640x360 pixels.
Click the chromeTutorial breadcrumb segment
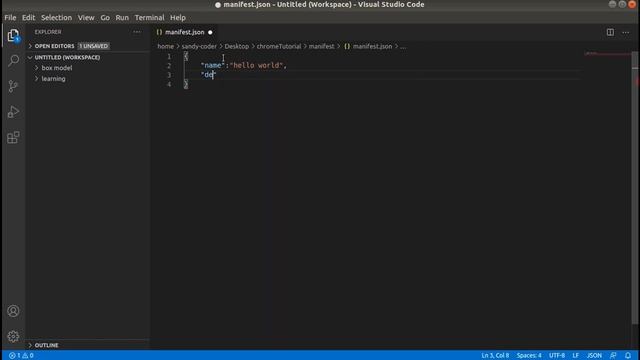279,47
